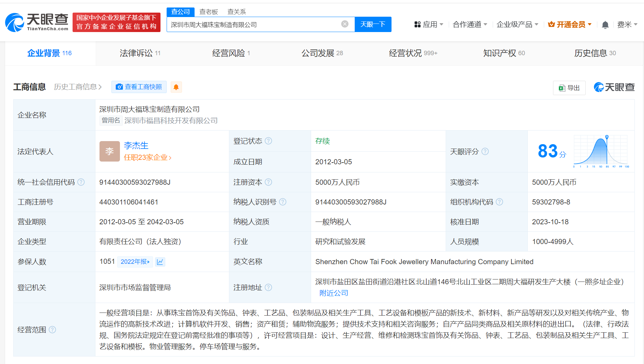This screenshot has width=644, height=364.
Task: Click the bell icon next to 查看工商快照
Action: [176, 87]
